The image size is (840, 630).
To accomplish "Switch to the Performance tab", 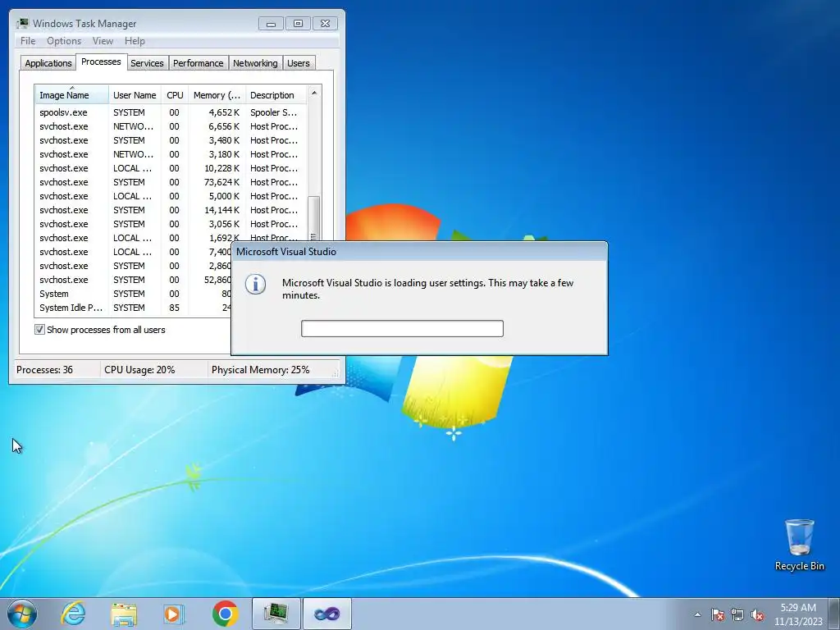I will 199,63.
